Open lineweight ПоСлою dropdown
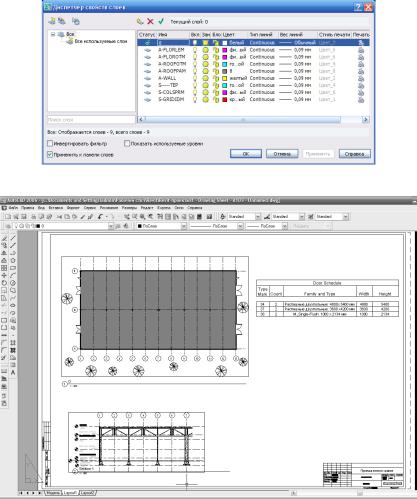 click(285, 226)
